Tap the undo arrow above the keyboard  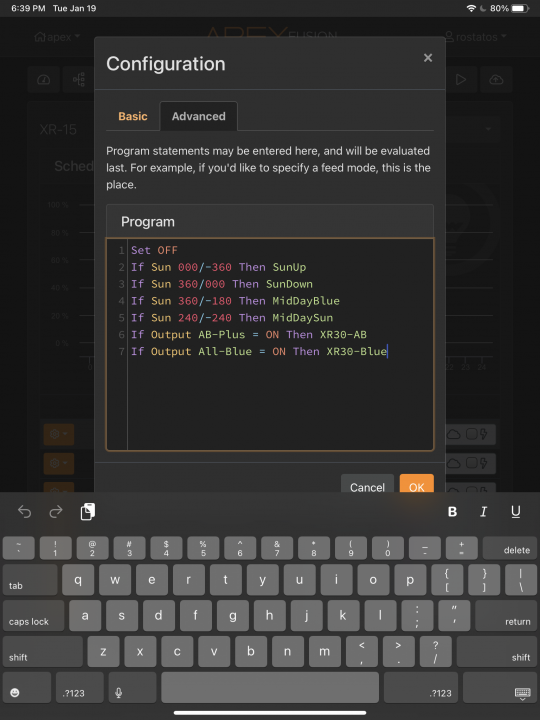(x=24, y=512)
